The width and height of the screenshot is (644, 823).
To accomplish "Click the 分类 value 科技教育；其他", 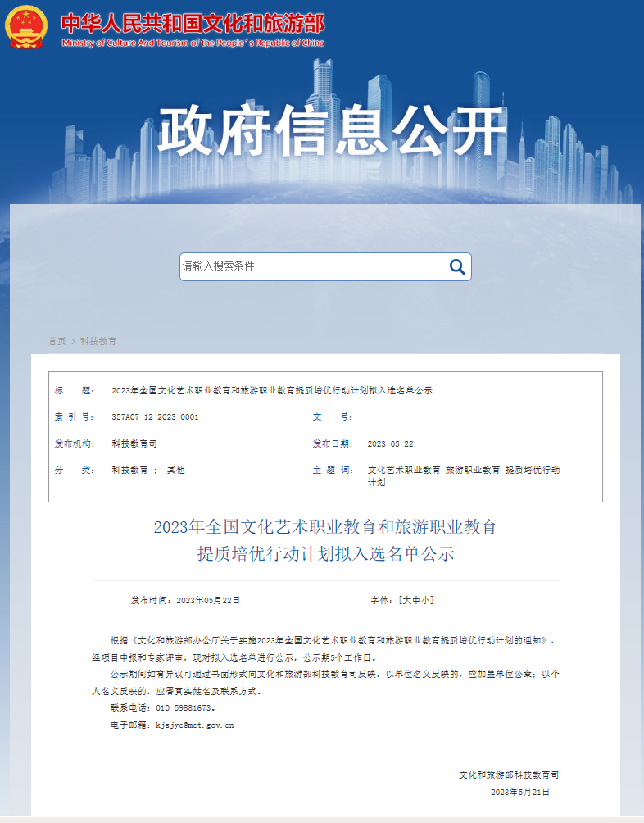I will tap(148, 471).
